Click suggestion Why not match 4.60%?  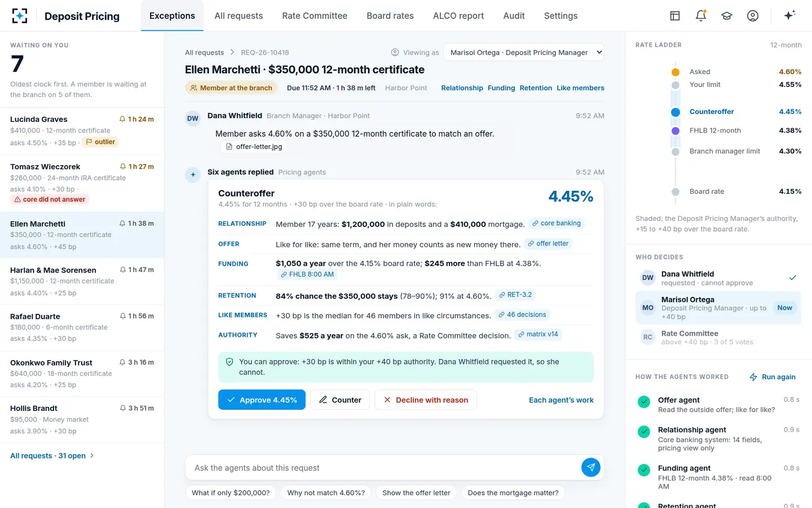(326, 493)
